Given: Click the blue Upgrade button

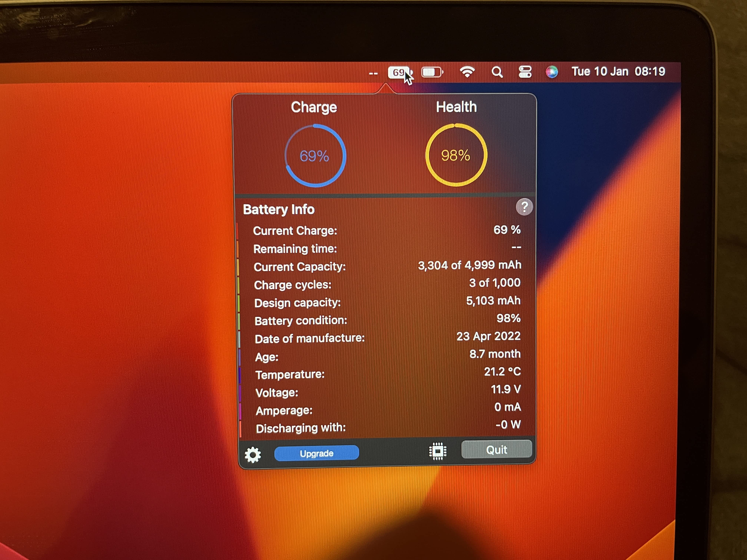Looking at the screenshot, I should [x=316, y=453].
